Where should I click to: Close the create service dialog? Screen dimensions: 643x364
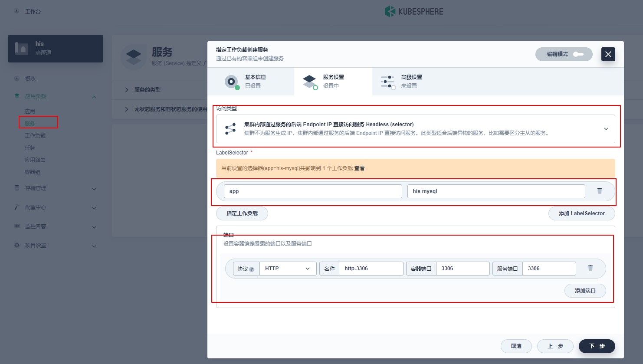coord(608,54)
